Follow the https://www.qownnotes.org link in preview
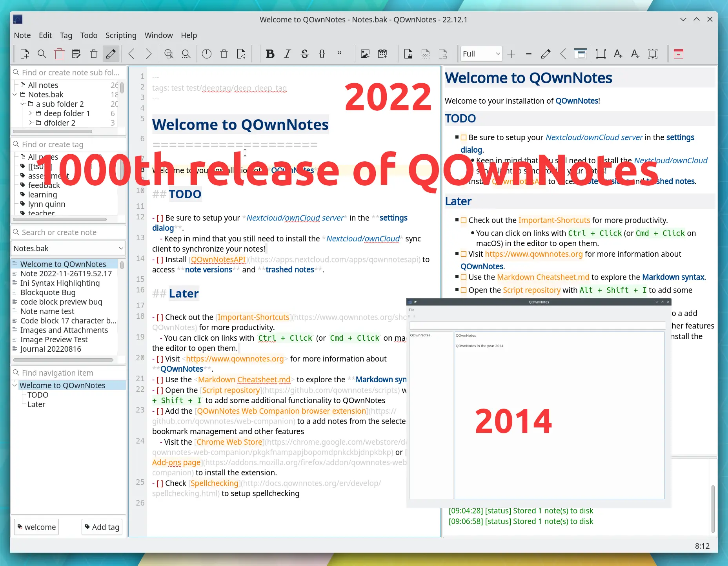Screen dimensions: 728x566 point(533,254)
